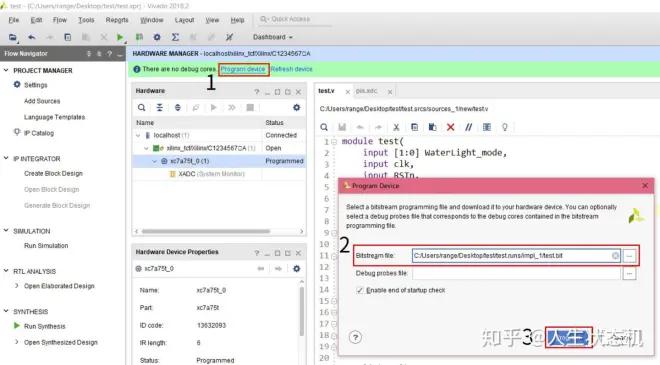Collapse the PROJECT MANAGER section
This screenshot has height=365, width=660.
[6, 70]
